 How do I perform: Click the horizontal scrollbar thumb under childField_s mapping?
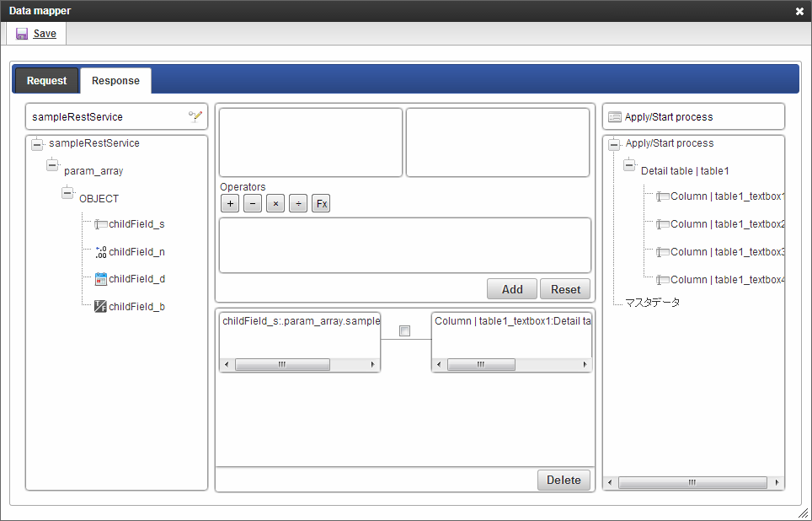coord(282,364)
